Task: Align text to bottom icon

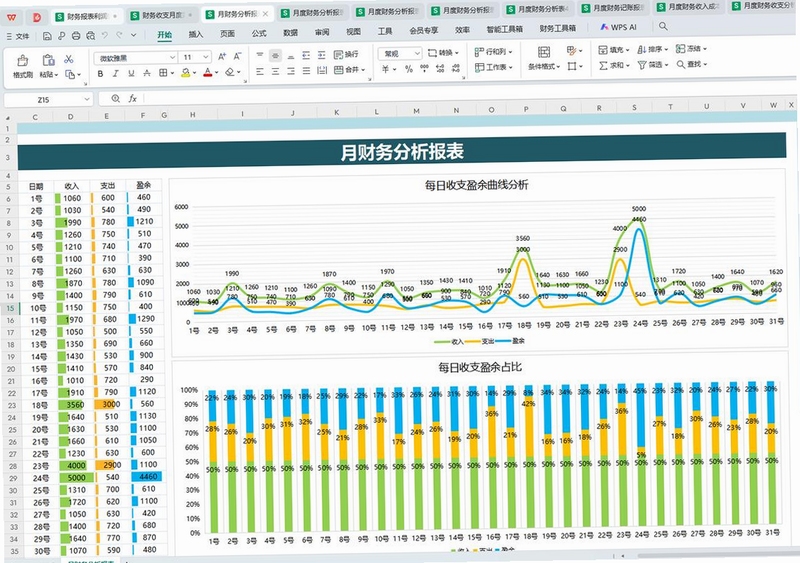Action: pos(291,55)
